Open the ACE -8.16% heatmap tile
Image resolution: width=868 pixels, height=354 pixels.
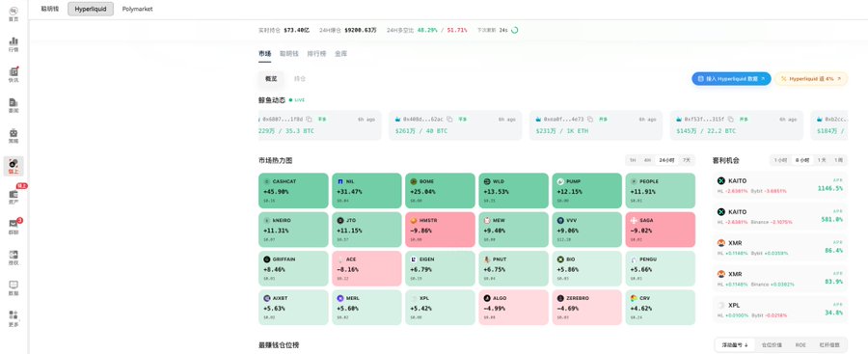click(366, 269)
